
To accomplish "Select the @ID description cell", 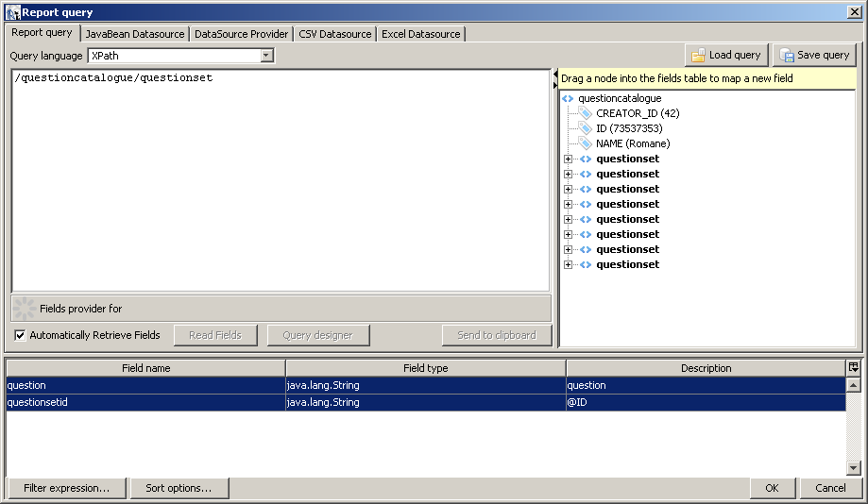I will (x=706, y=402).
